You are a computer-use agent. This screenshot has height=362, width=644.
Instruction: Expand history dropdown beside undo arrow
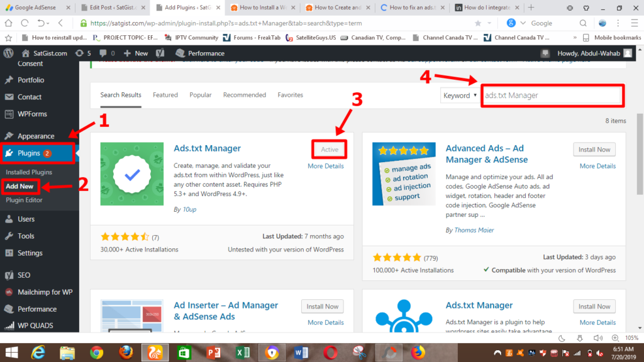[48, 23]
